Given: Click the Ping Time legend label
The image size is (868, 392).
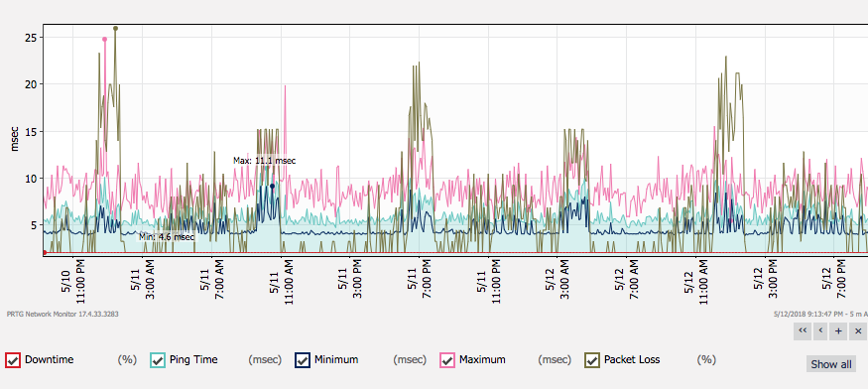Looking at the screenshot, I should [x=193, y=360].
